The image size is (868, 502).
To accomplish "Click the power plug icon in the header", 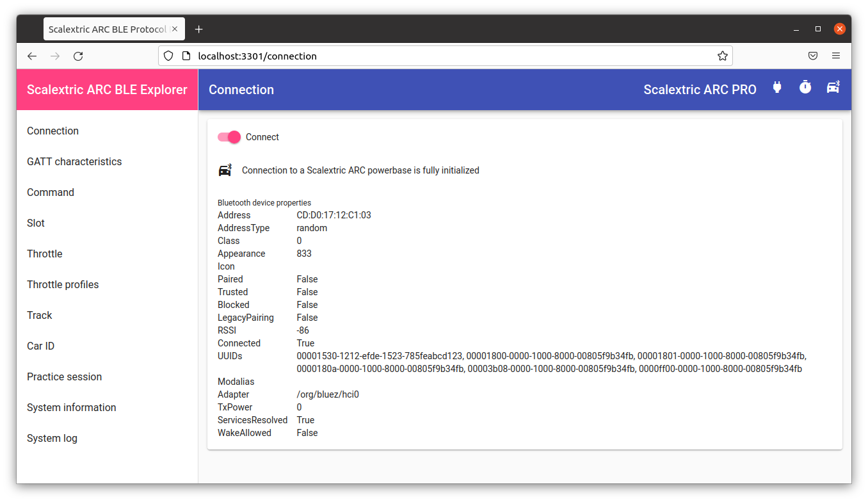I will coord(776,88).
